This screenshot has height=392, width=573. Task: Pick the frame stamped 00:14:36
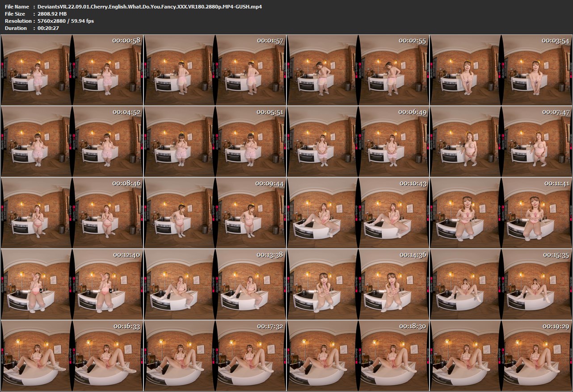[358, 284]
